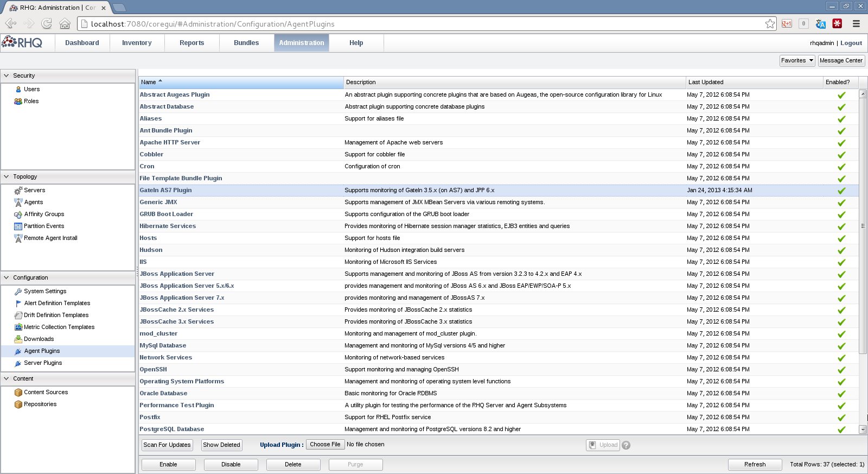Image resolution: width=868 pixels, height=474 pixels.
Task: Click Choose File for plugin upload
Action: click(x=325, y=444)
